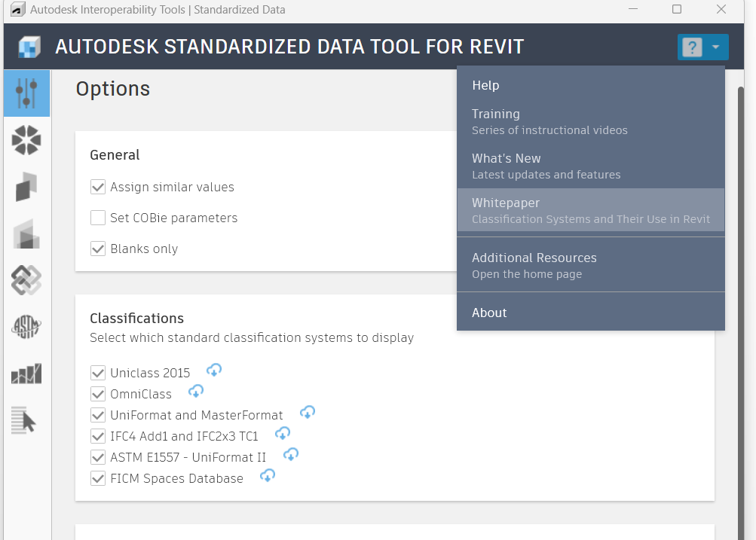Enable Set COBie parameters

tap(98, 217)
